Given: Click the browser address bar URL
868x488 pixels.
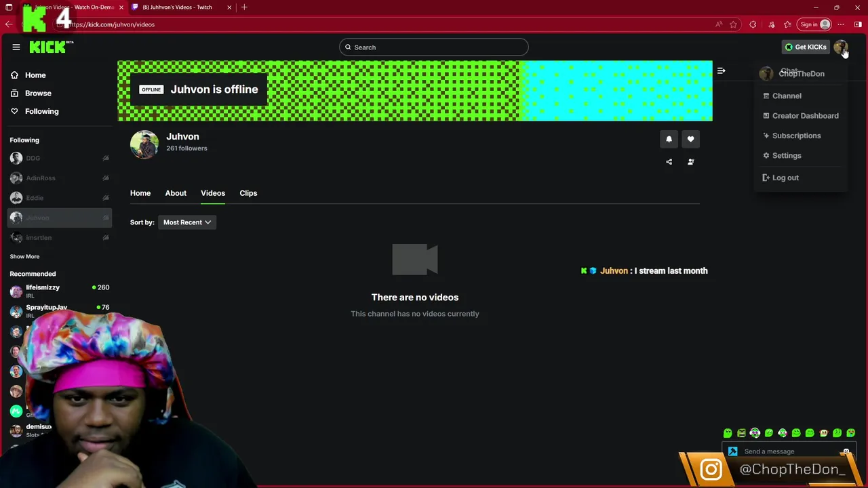Looking at the screenshot, I should point(111,24).
